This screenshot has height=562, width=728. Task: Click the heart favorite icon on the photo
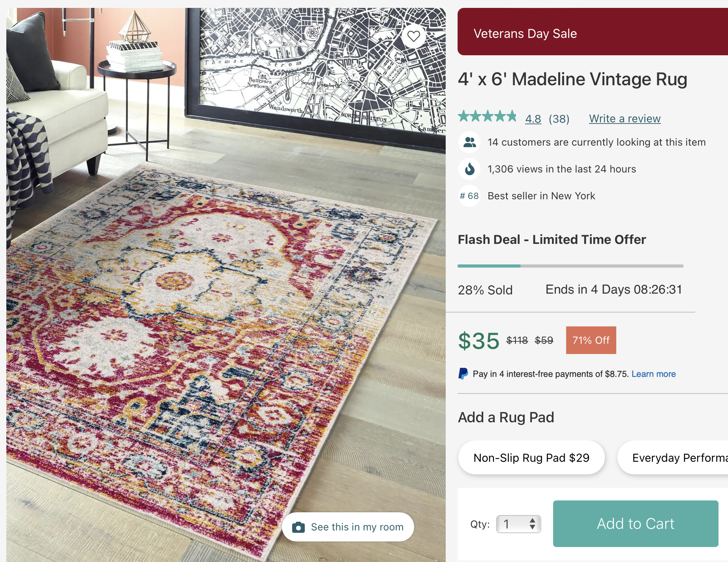(413, 36)
